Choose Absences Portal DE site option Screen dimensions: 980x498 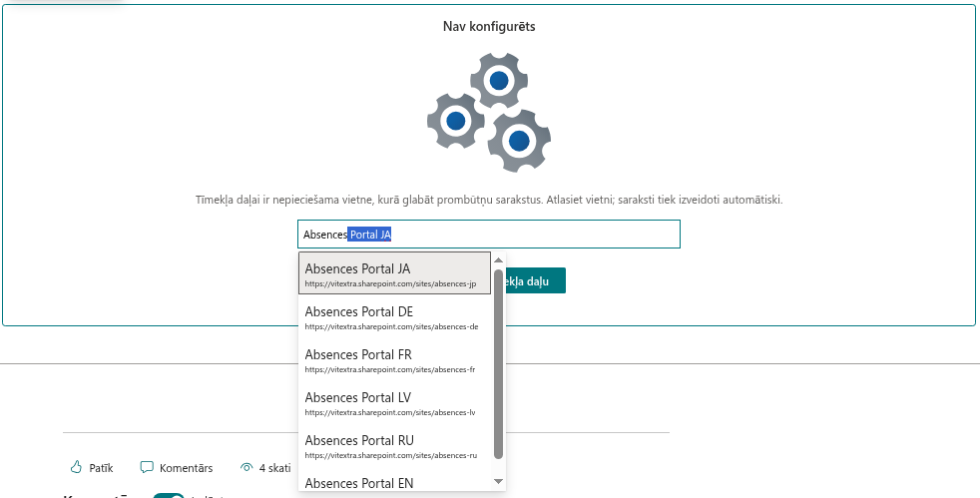coord(394,316)
